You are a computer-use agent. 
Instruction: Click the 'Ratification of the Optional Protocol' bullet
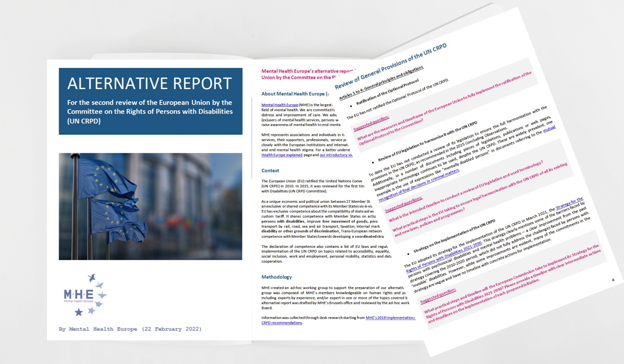[x=387, y=92]
